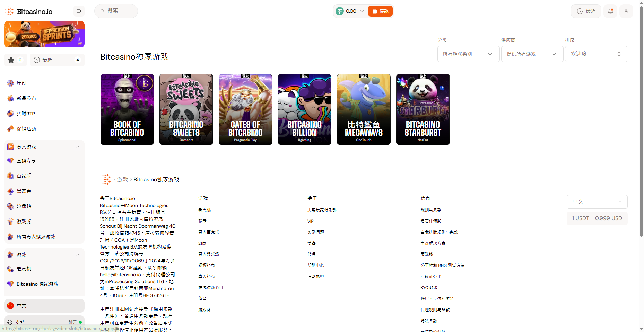Open the 所有游戏类别 category dropdown
The image size is (644, 332).
[x=468, y=54]
